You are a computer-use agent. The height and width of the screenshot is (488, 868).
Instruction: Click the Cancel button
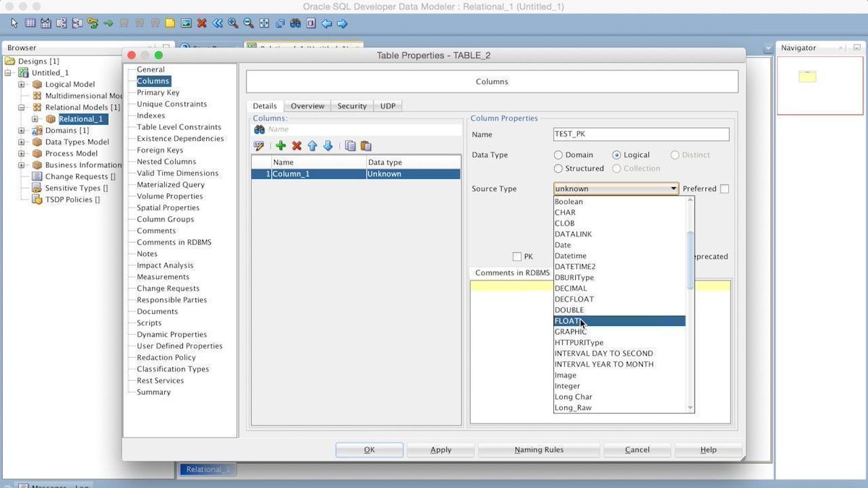pos(637,450)
